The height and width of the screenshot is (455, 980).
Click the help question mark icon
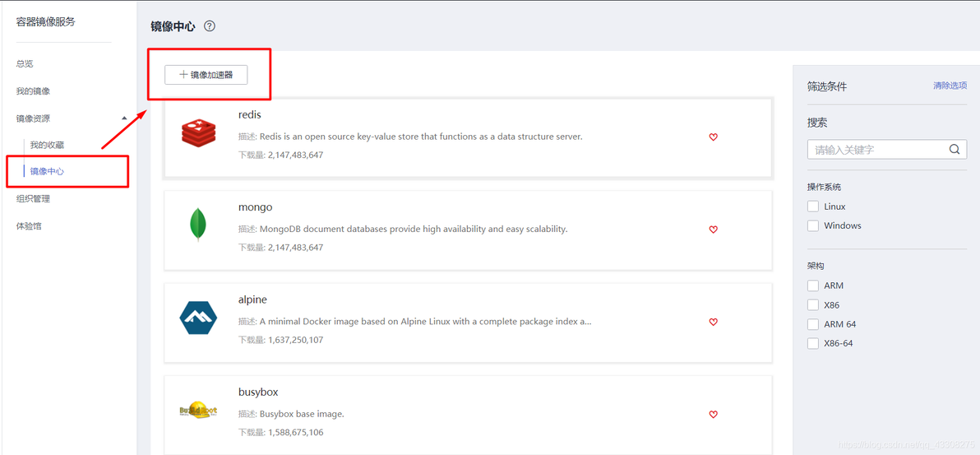(210, 26)
